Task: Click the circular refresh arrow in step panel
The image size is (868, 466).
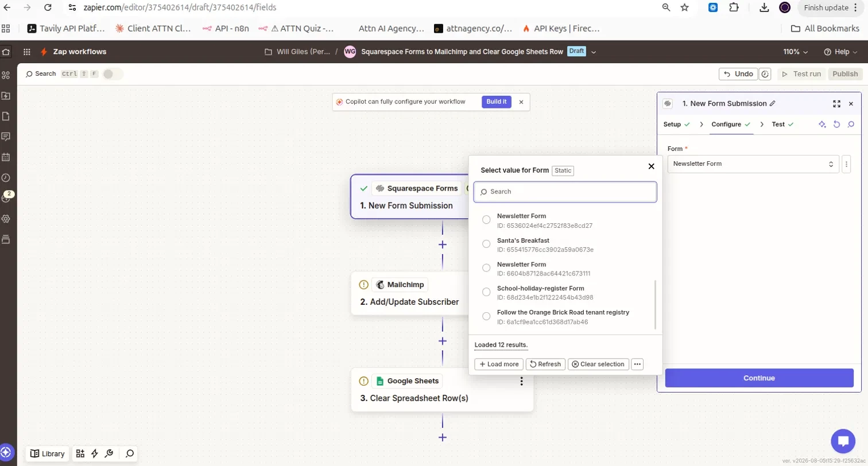Action: 836,125
